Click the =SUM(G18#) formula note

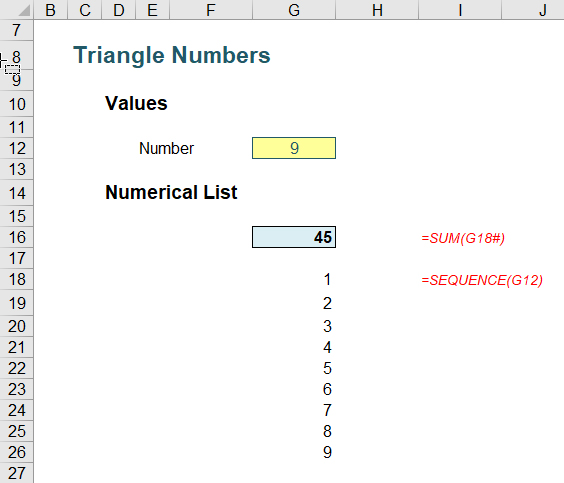(463, 238)
